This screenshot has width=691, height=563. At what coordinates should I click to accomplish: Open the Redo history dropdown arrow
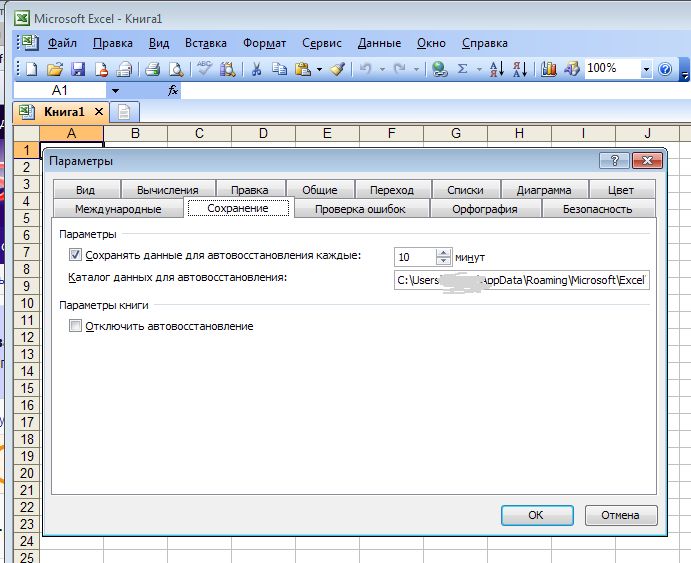416,69
